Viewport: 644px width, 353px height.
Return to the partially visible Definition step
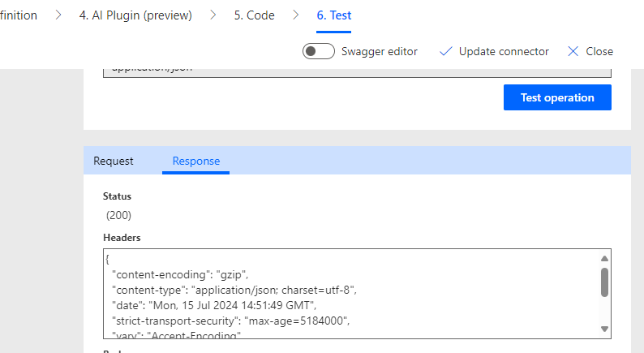click(19, 15)
